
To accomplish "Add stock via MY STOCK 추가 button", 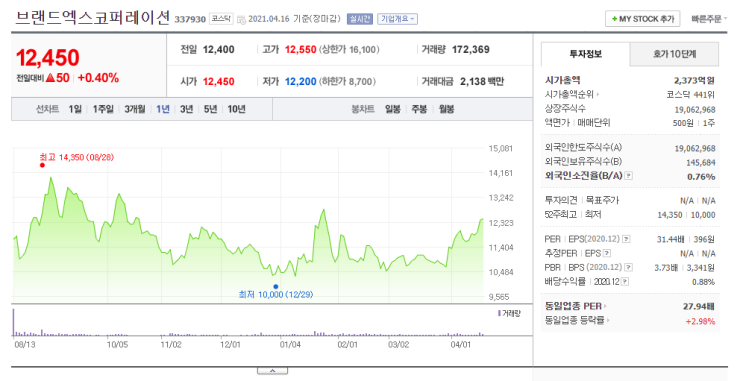I will 643,19.
